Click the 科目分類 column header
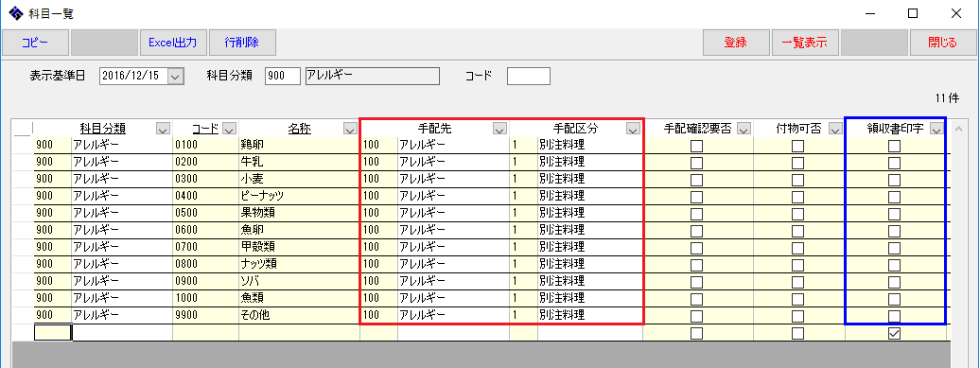 (102, 129)
